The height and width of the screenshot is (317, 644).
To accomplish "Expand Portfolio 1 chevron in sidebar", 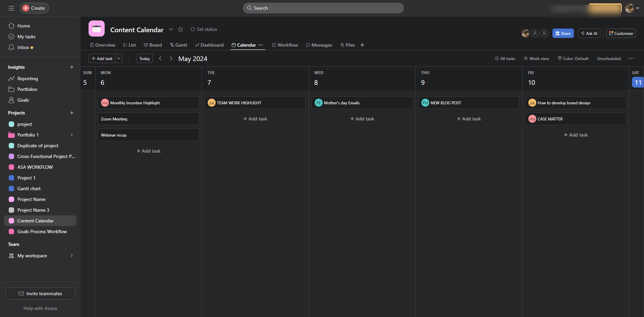I will pyautogui.click(x=71, y=135).
